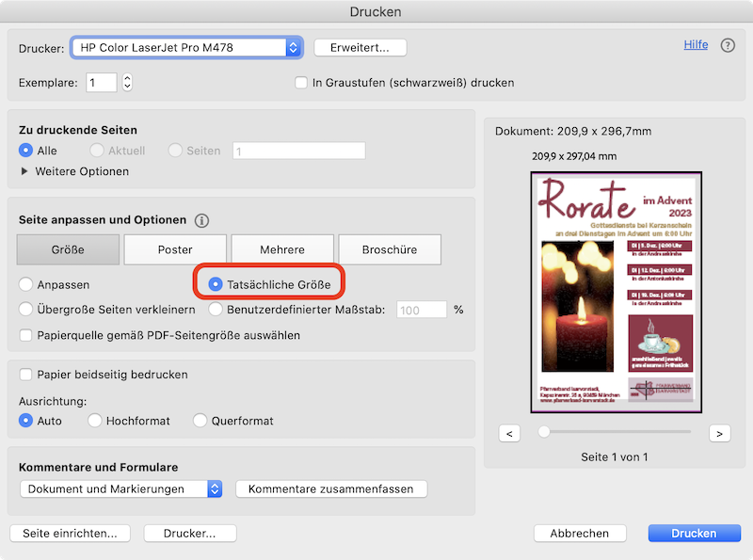753x560 pixels.
Task: Click the help question mark icon
Action: [728, 45]
